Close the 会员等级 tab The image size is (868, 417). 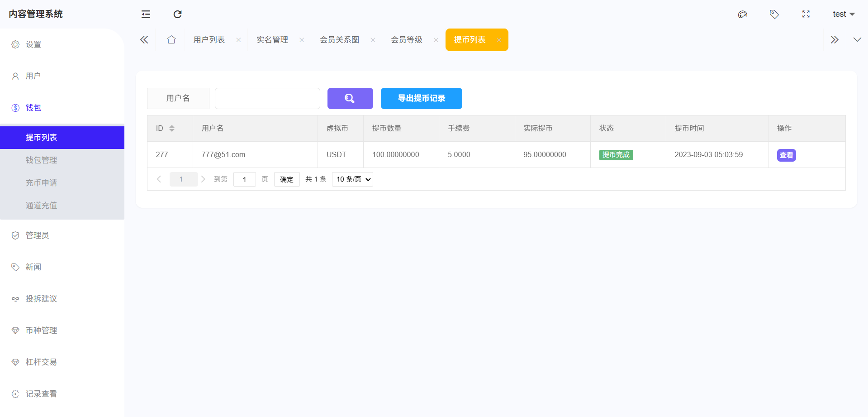436,40
